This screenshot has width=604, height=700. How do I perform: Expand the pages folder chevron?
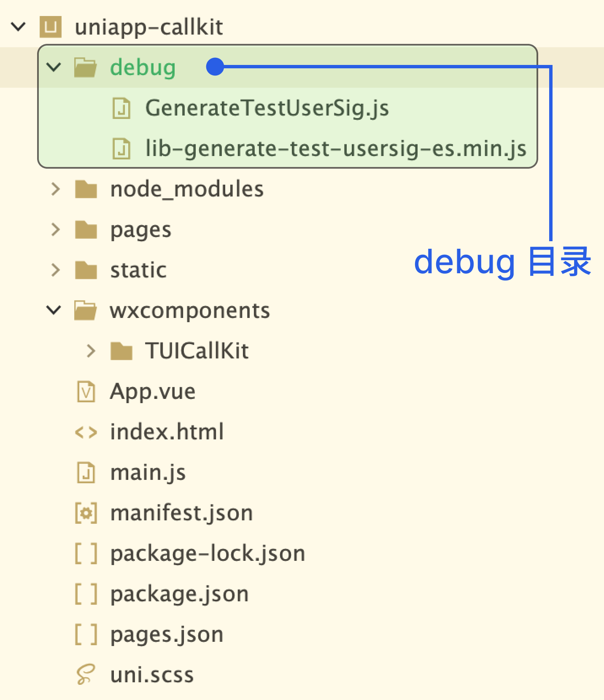55,229
